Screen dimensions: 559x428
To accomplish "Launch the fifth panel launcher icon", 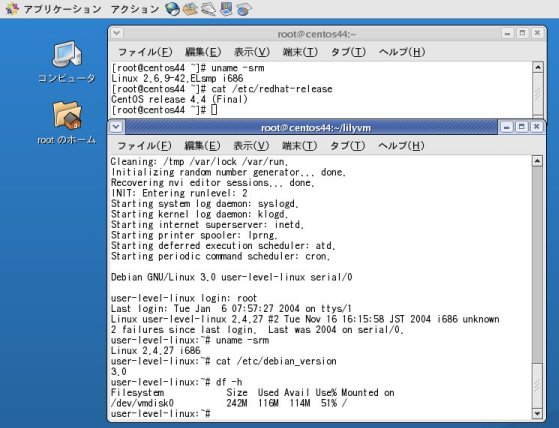I will (244, 9).
